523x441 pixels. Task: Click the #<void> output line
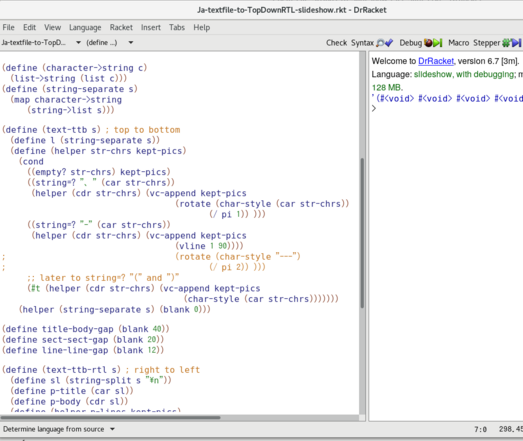(447, 98)
